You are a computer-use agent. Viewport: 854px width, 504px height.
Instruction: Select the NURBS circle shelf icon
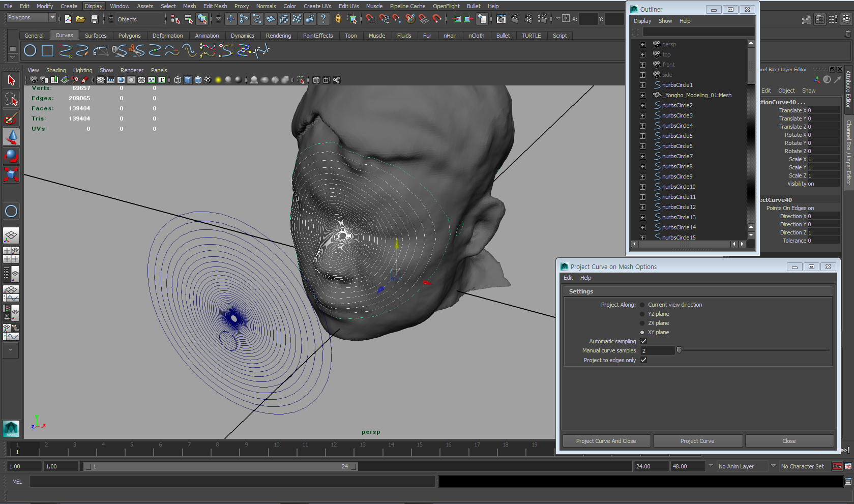(30, 50)
